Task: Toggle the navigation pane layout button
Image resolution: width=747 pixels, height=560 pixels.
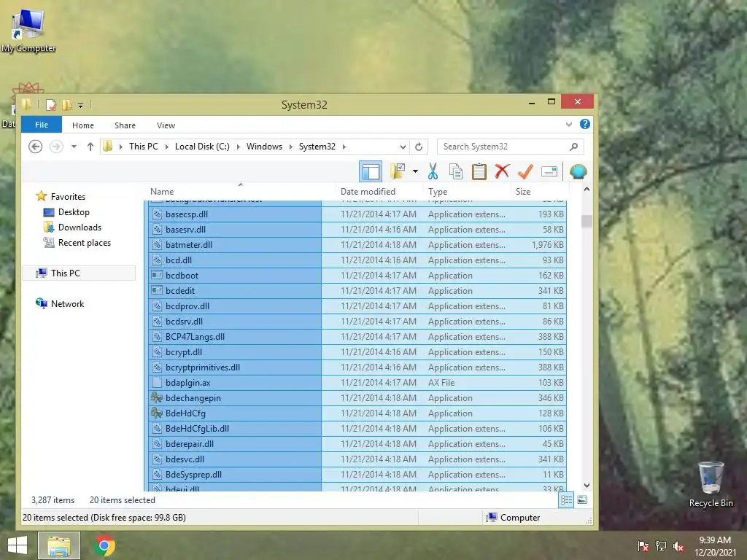Action: [370, 171]
